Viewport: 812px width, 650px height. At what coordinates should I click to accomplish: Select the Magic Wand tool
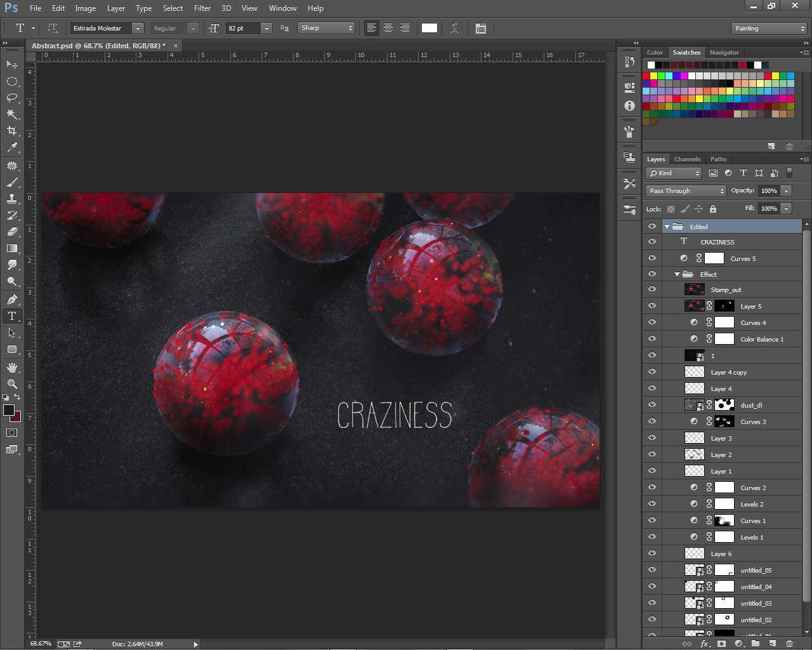[12, 114]
